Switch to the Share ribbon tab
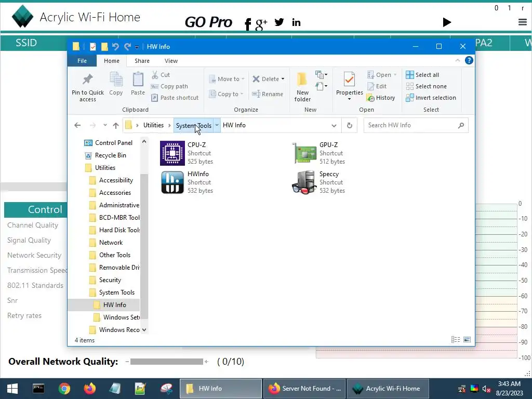The width and height of the screenshot is (532, 399). 142,61
